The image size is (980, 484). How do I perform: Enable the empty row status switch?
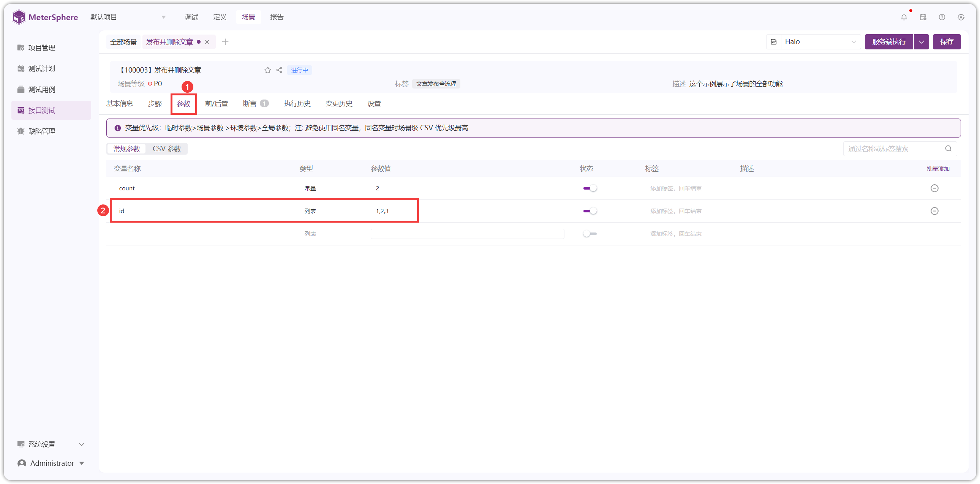(x=590, y=234)
